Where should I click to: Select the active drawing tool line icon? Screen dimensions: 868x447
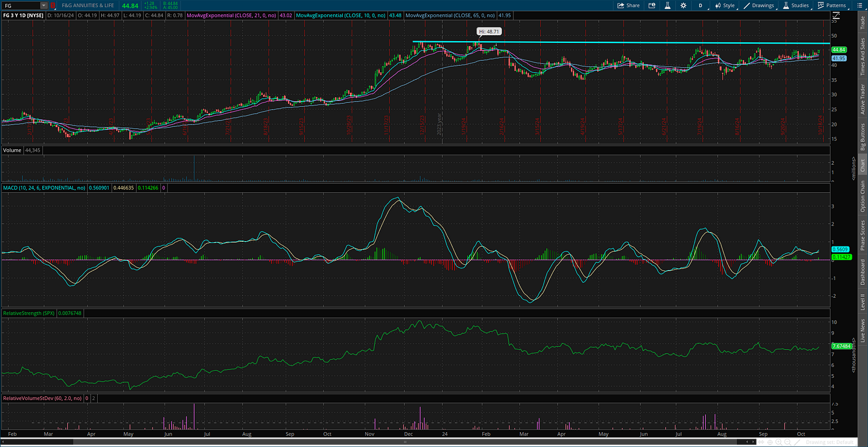(x=797, y=442)
